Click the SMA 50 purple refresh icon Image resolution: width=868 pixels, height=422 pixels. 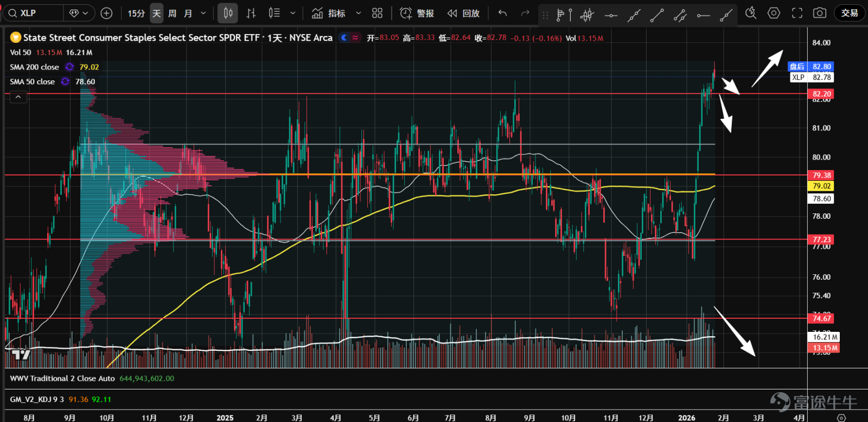(x=65, y=81)
